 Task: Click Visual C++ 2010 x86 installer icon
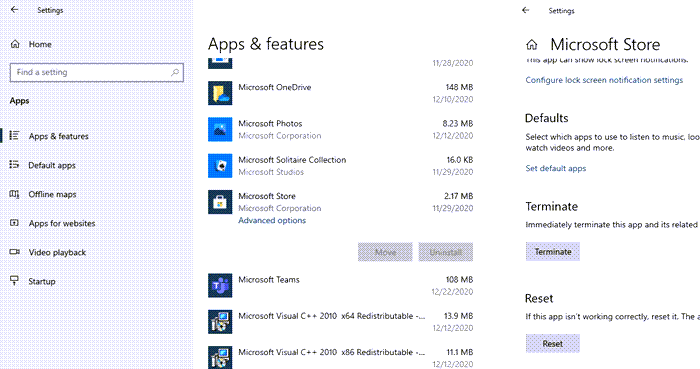220,357
